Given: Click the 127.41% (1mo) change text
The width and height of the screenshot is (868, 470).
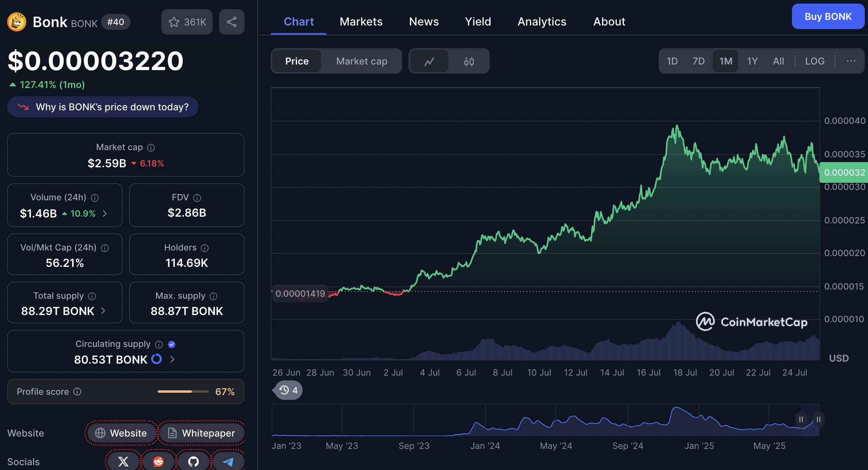Looking at the screenshot, I should click(x=52, y=84).
